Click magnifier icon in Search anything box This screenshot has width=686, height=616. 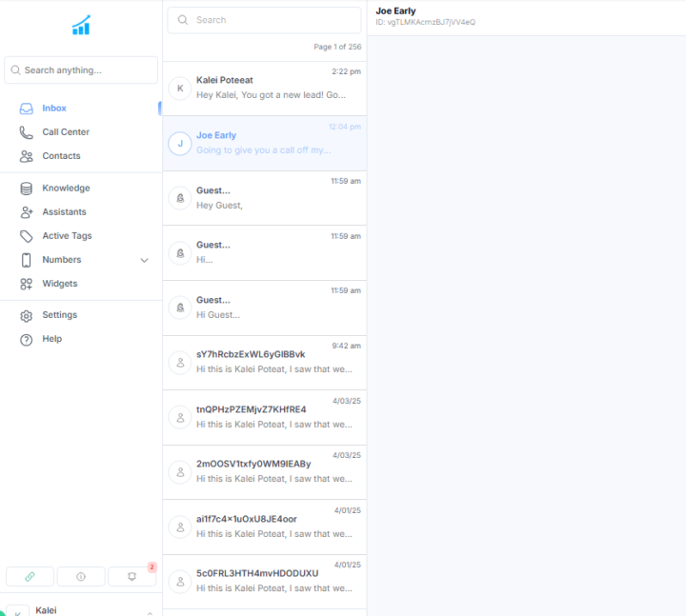tap(15, 70)
